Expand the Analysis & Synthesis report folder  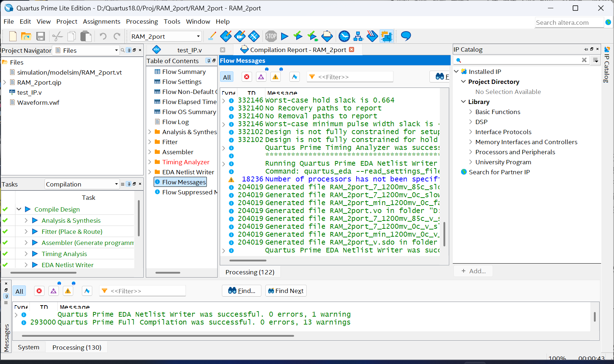click(150, 132)
